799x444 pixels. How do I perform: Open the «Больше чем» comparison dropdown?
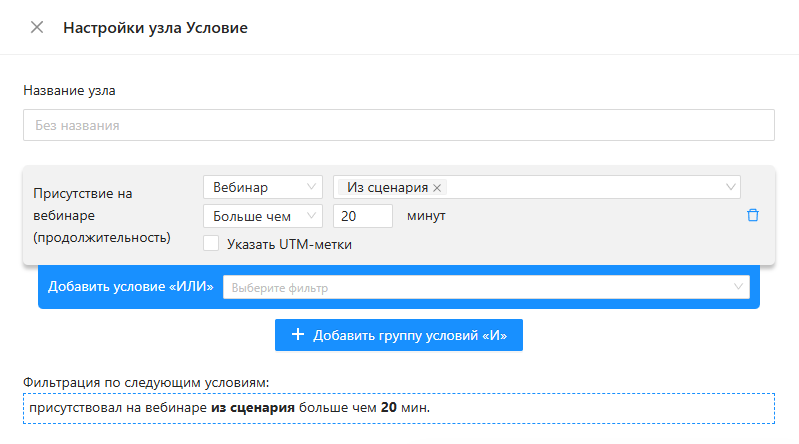tap(261, 216)
